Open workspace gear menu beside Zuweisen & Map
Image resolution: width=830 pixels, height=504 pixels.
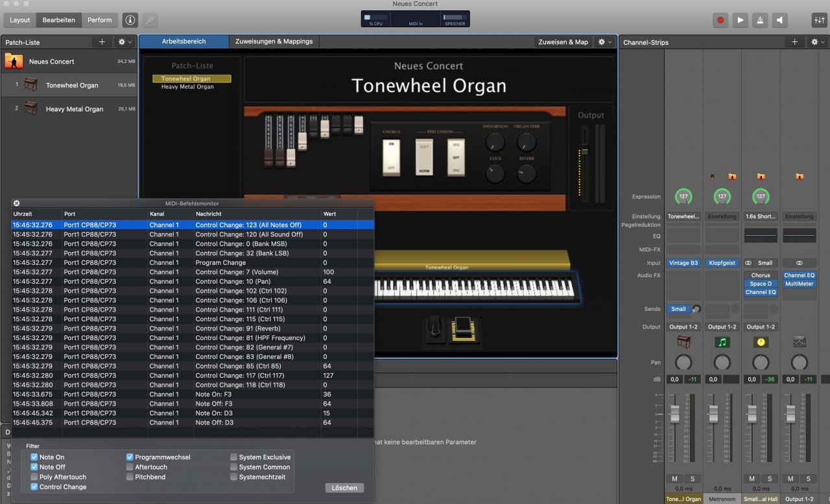pos(604,42)
